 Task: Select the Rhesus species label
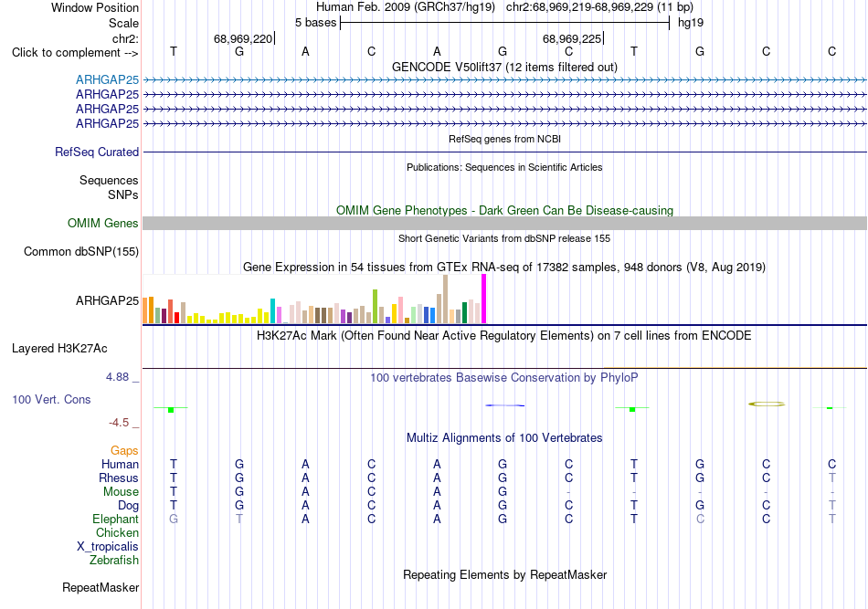119,478
